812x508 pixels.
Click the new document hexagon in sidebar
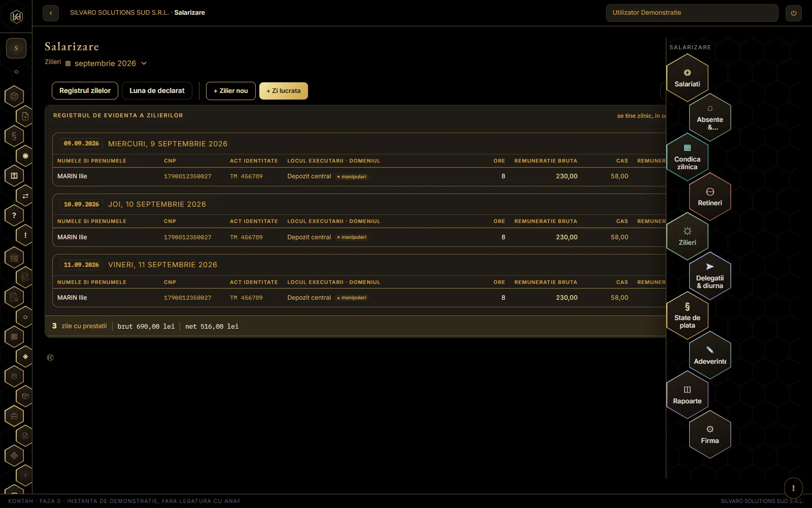tap(25, 116)
